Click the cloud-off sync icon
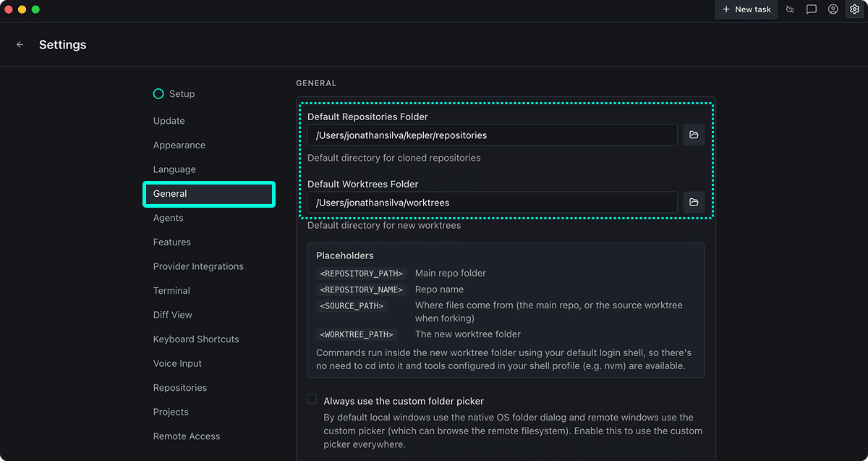The image size is (868, 461). click(791, 9)
